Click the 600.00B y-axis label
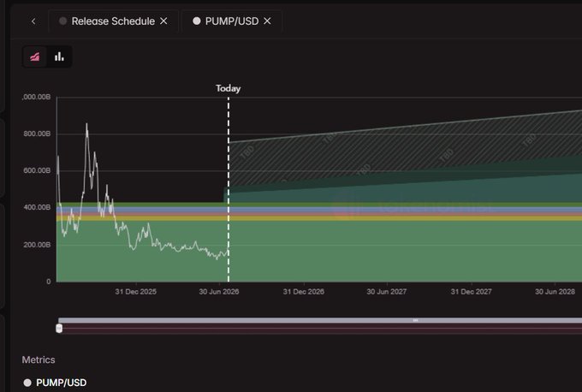The width and height of the screenshot is (582, 392). tap(37, 170)
